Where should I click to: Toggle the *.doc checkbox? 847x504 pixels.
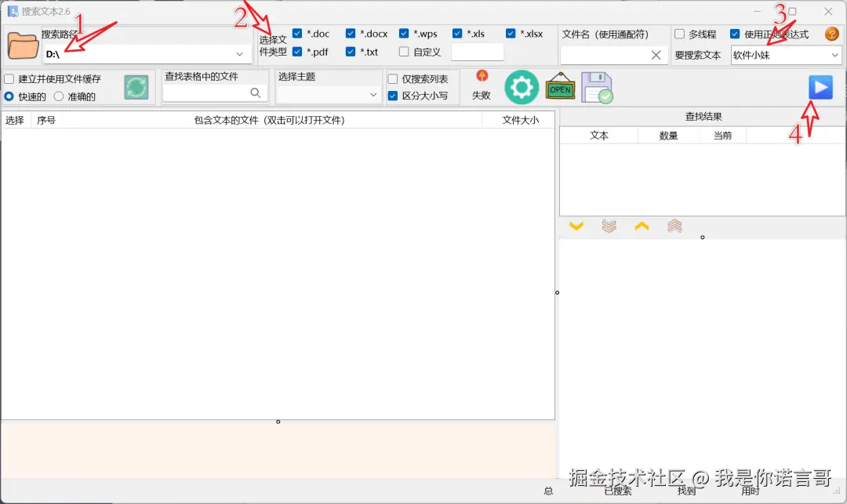[297, 34]
